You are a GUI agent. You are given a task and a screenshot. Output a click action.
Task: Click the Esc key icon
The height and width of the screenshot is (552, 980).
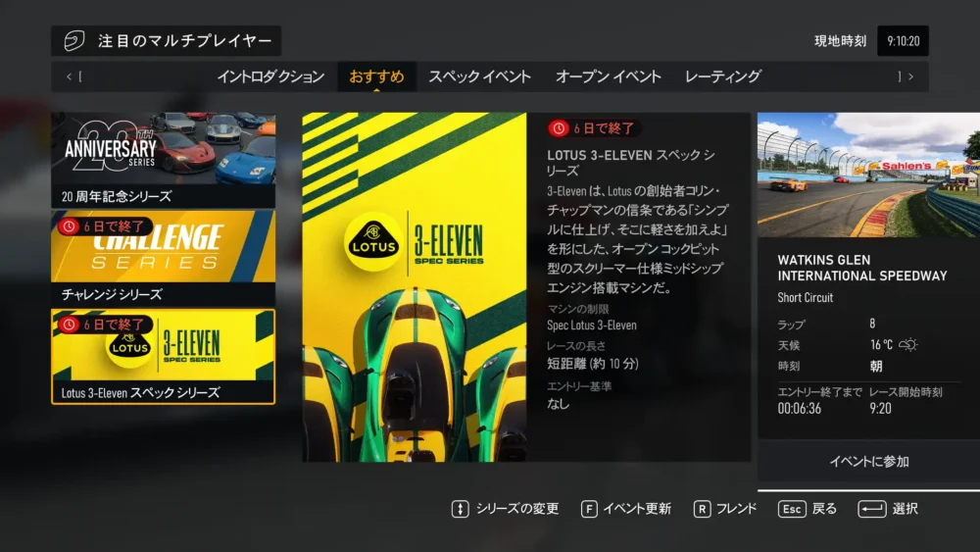[792, 509]
